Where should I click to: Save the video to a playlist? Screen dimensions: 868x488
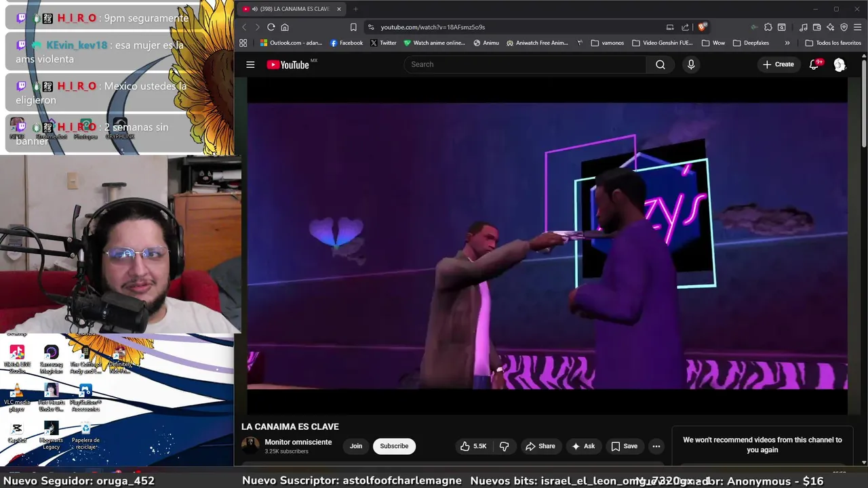point(624,446)
